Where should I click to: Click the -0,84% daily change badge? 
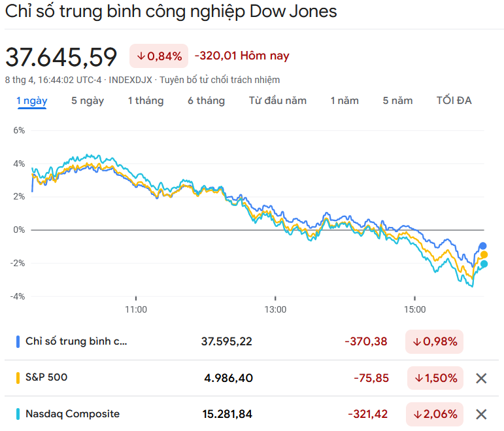(x=159, y=56)
